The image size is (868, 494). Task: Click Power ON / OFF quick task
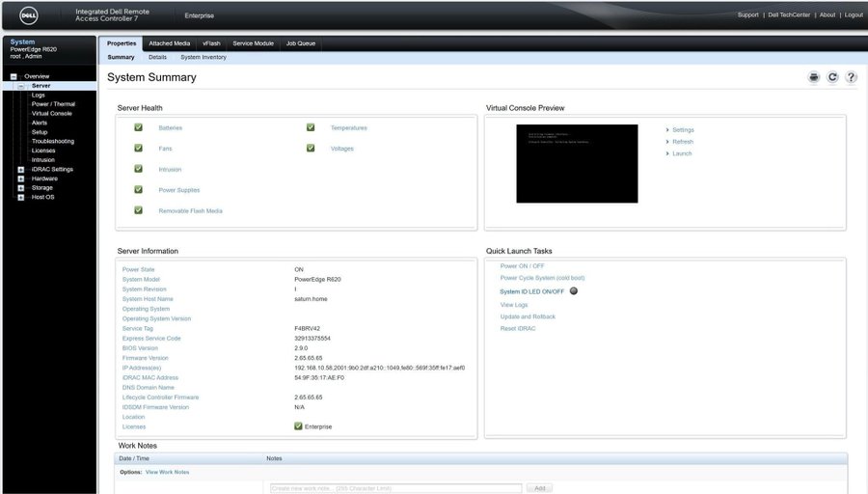tap(522, 266)
